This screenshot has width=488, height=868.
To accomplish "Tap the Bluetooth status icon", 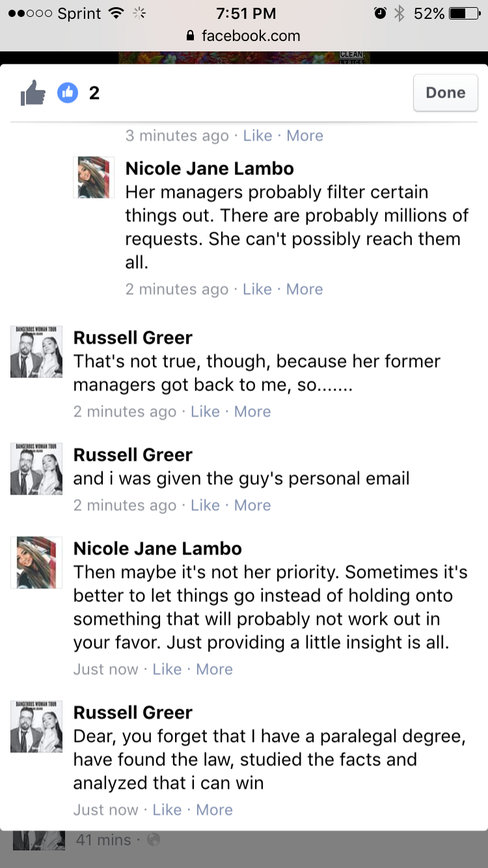I will pyautogui.click(x=400, y=13).
